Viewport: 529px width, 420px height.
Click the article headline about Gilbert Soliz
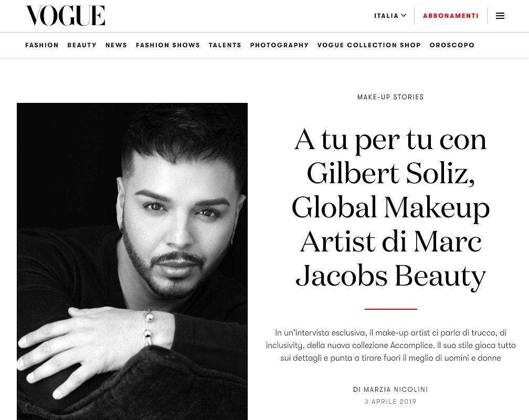pyautogui.click(x=390, y=207)
